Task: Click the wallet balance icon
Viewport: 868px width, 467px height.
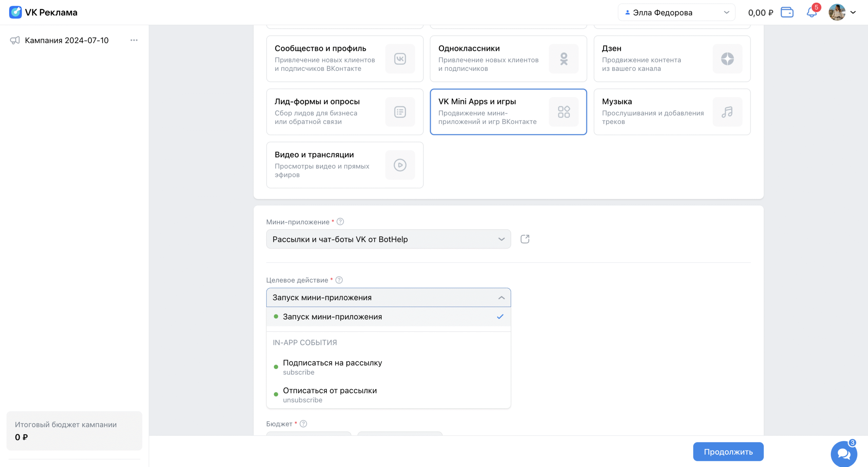Action: (x=787, y=13)
